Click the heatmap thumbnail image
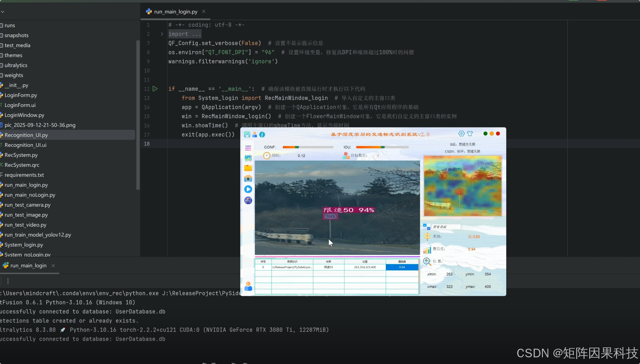This screenshot has height=364, width=640. point(462,186)
